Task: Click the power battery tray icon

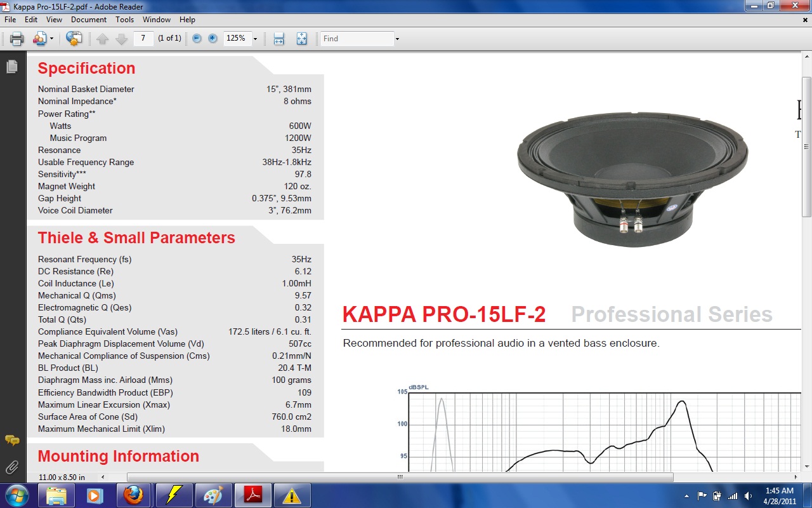Action: tap(717, 495)
